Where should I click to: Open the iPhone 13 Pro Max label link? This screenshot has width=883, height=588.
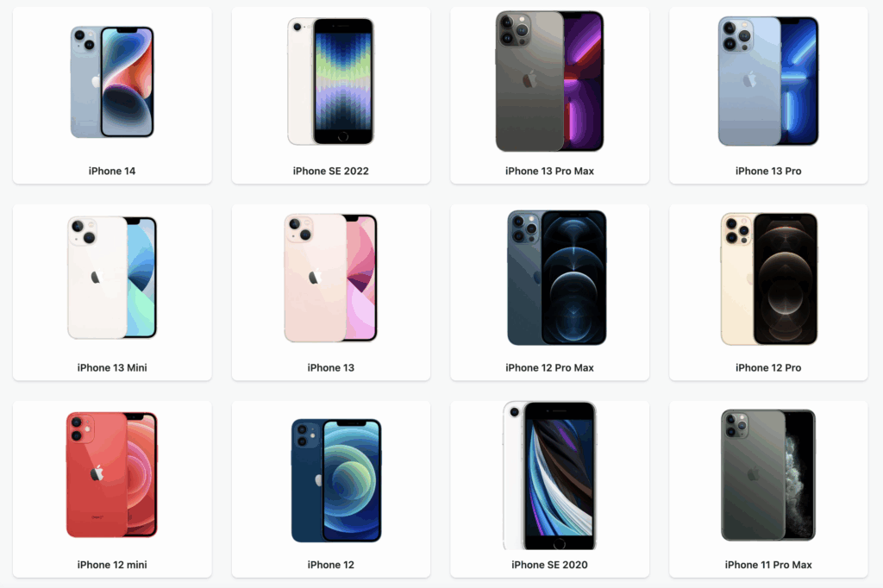[549, 171]
